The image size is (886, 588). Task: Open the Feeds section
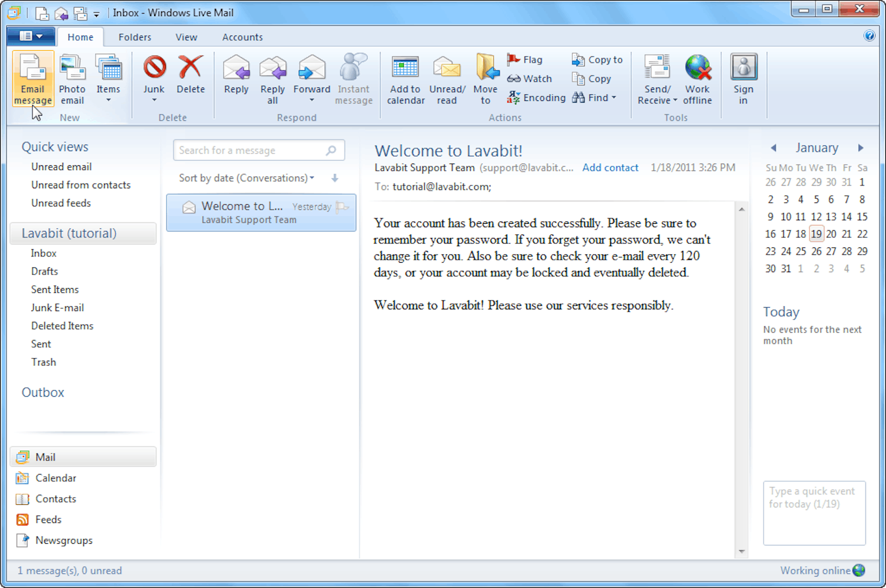pos(48,520)
